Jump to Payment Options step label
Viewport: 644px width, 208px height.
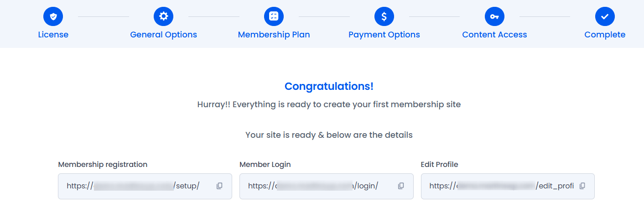[384, 35]
